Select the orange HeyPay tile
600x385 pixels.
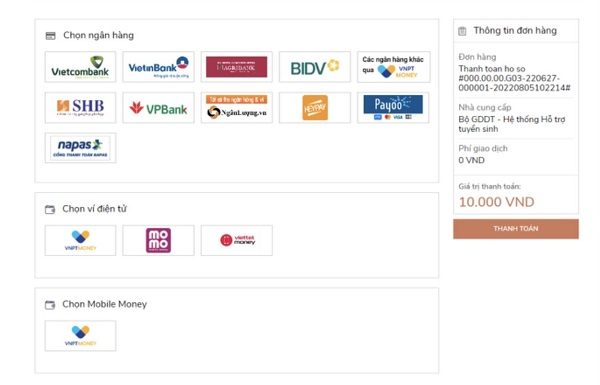point(315,108)
